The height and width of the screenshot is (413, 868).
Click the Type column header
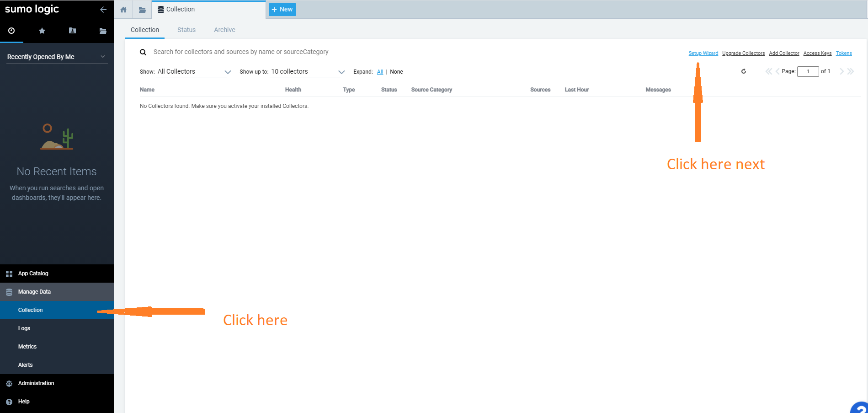point(349,90)
